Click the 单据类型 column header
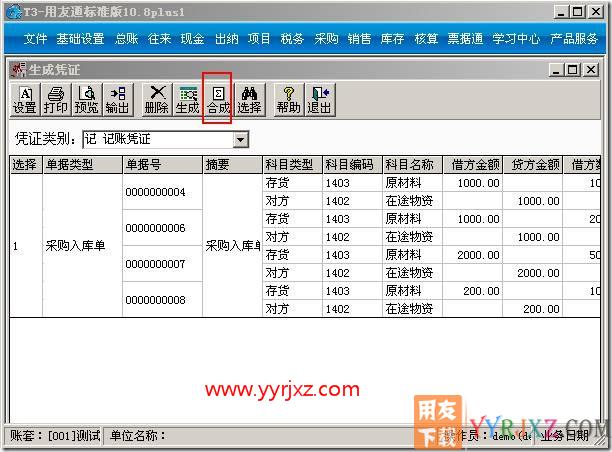 point(82,165)
